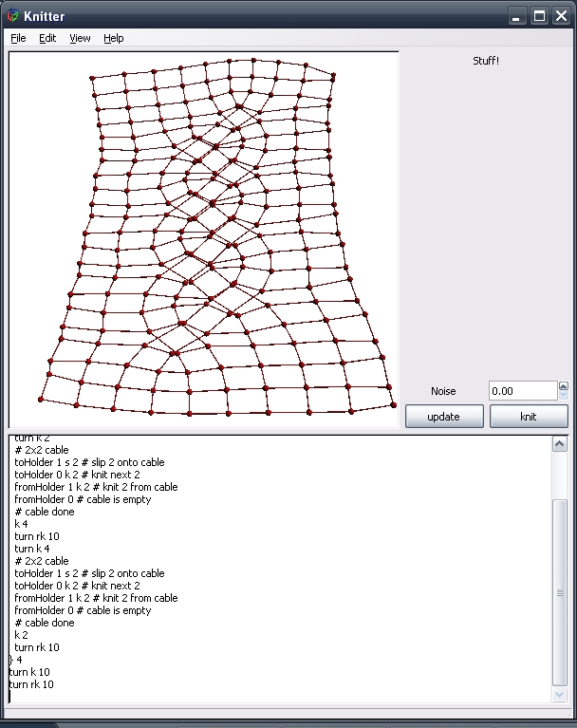Decrease Noise with the spinner down arrow
Screen dimensions: 577x728
point(564,396)
